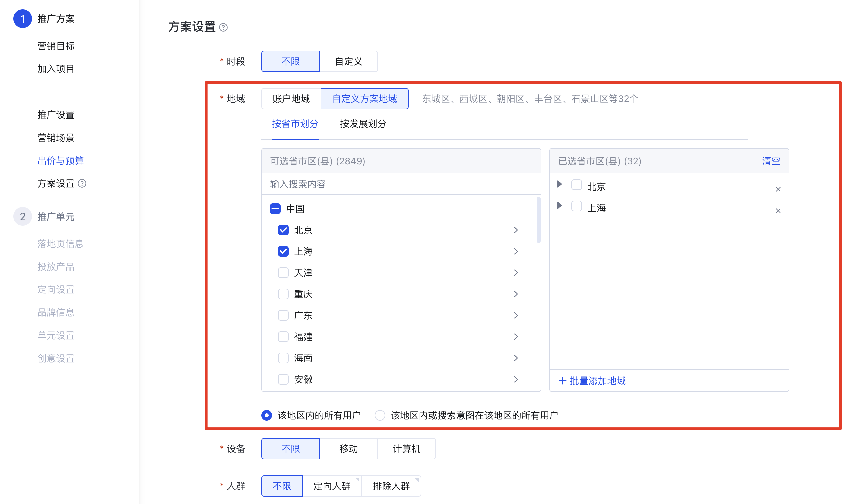The width and height of the screenshot is (868, 504).
Task: Click step 2 推广单元 circle icon
Action: point(22,216)
